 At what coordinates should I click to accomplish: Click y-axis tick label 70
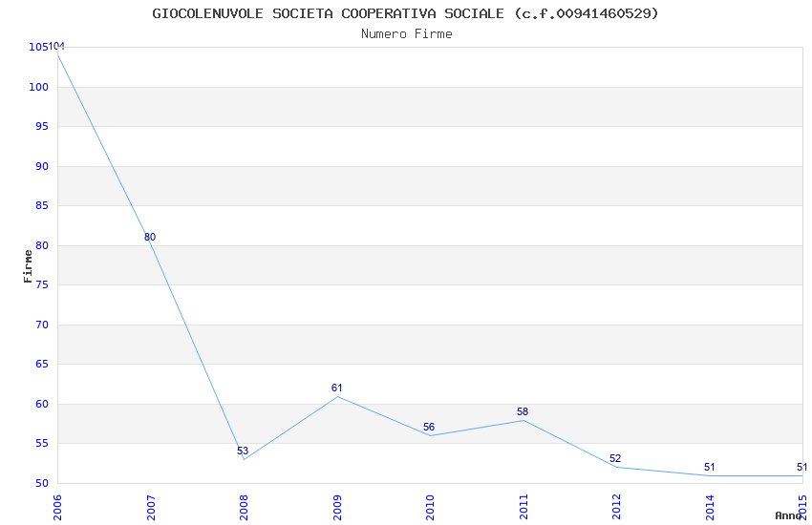[42, 325]
